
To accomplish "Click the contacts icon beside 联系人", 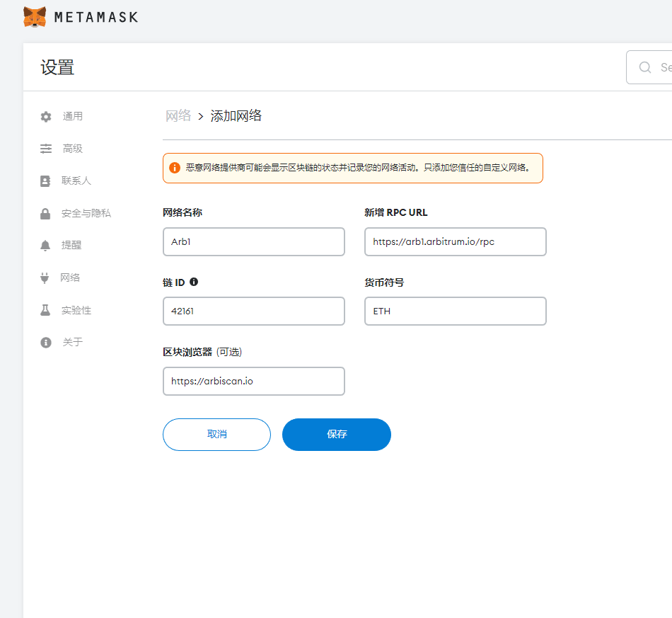I will pyautogui.click(x=45, y=181).
